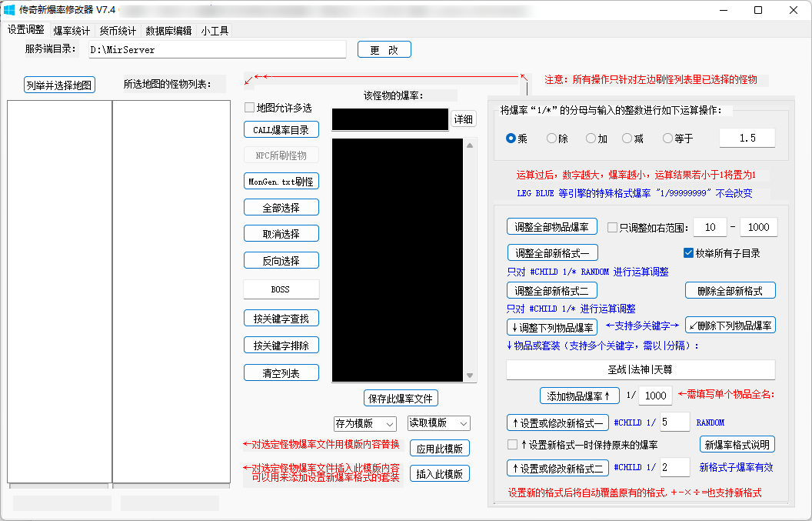Click 删除全部新格式 button
This screenshot has width=812, height=521.
pos(730,290)
